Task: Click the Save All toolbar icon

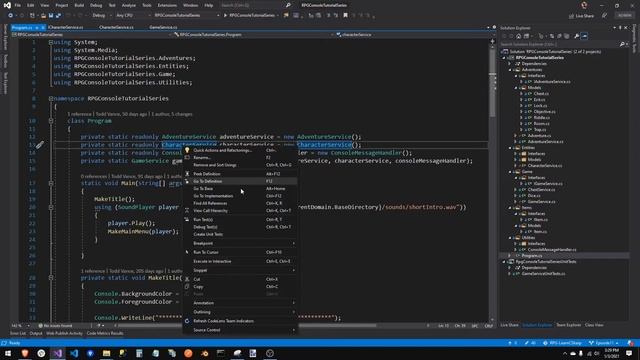Action: pyautogui.click(x=58, y=16)
